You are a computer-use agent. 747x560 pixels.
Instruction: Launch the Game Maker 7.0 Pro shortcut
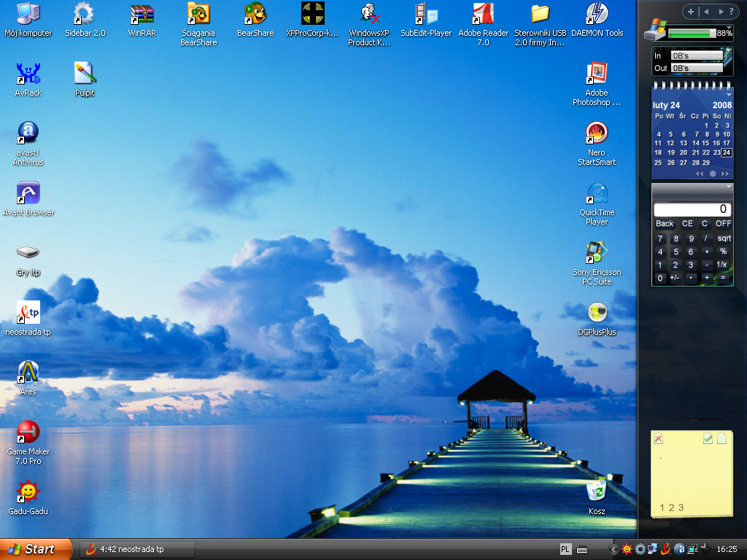(28, 432)
